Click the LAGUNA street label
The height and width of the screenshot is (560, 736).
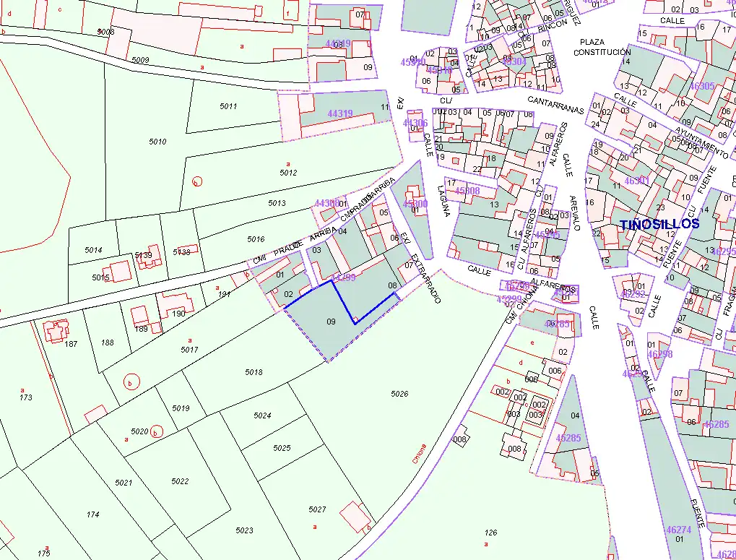tap(443, 201)
